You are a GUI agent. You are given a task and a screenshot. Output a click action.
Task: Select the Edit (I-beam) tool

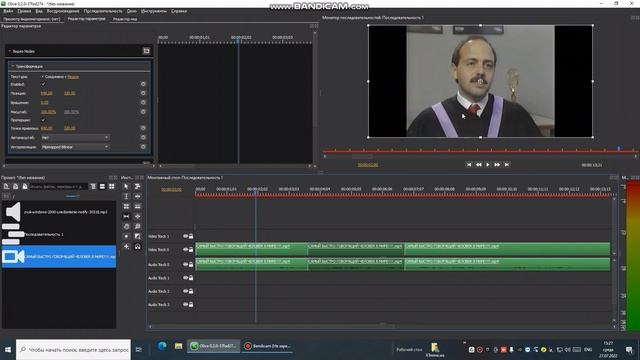pos(126,196)
